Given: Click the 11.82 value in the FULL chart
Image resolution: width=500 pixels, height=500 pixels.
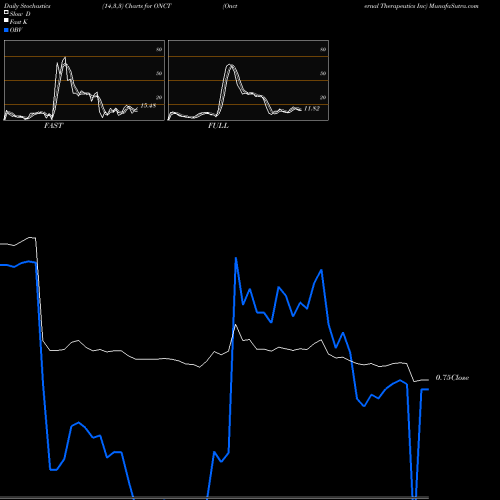Looking at the screenshot, I should pos(312,109).
